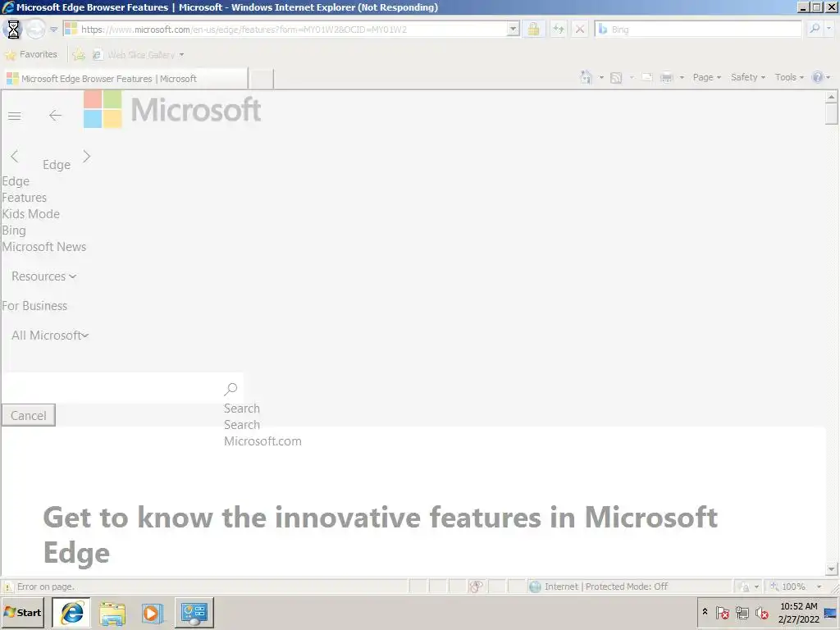Click the Start button
This screenshot has width=840, height=630.
tap(22, 613)
